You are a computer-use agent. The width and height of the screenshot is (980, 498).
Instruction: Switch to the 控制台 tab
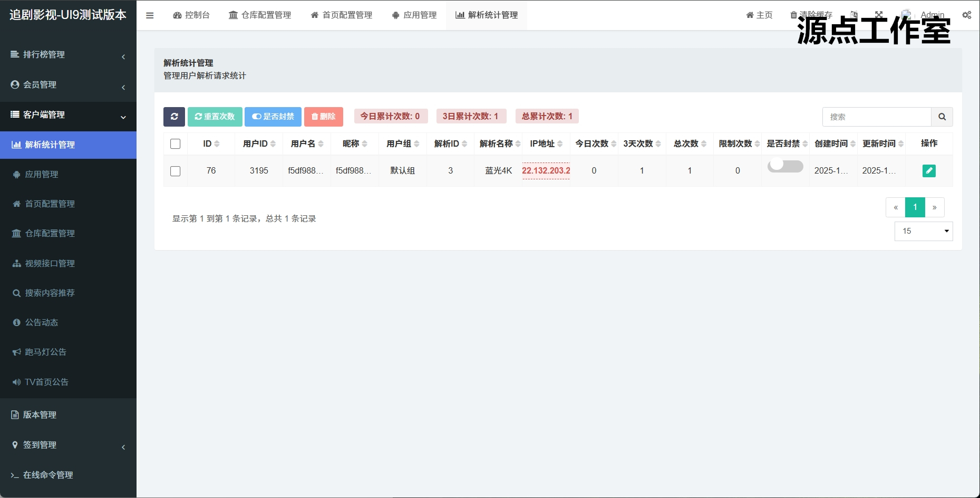(x=192, y=15)
